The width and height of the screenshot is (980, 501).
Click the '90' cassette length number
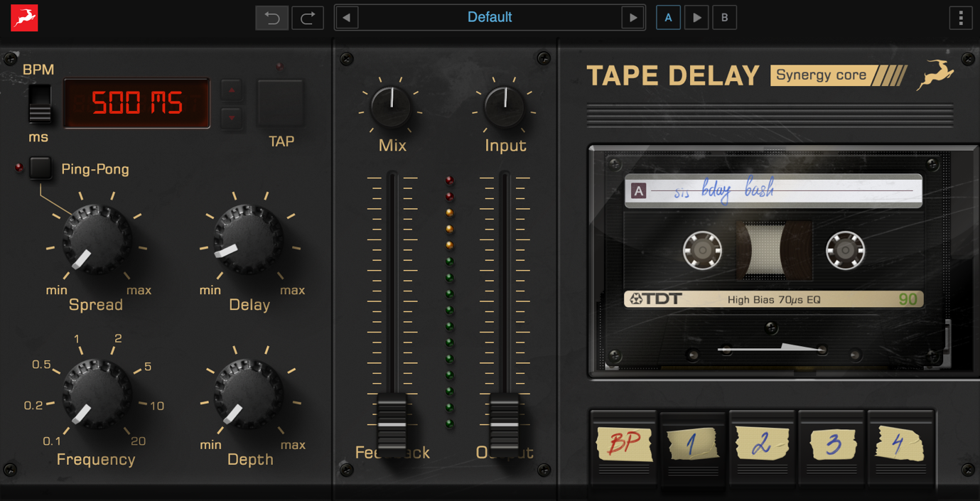pos(908,299)
